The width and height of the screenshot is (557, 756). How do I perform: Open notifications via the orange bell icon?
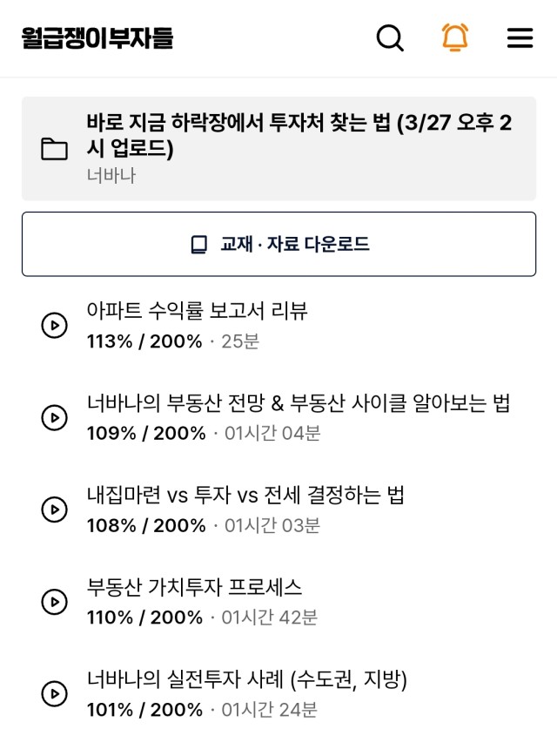point(455,37)
